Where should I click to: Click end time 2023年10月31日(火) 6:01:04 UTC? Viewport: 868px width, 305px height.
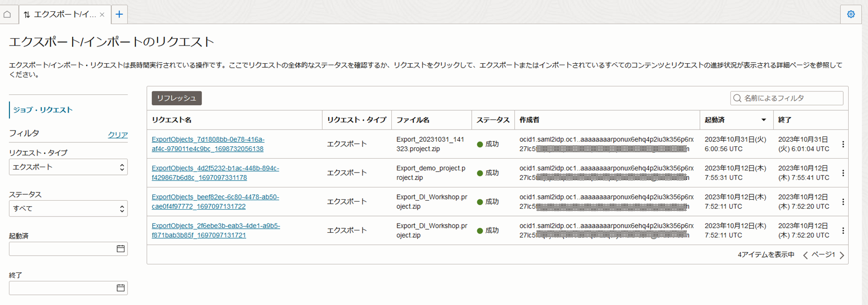[x=804, y=144]
